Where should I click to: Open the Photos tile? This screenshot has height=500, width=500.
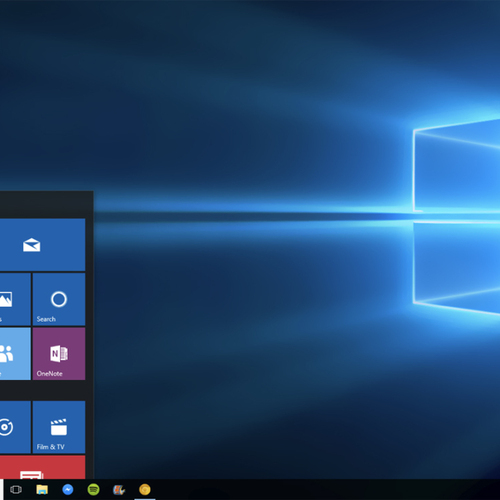(x=15, y=299)
